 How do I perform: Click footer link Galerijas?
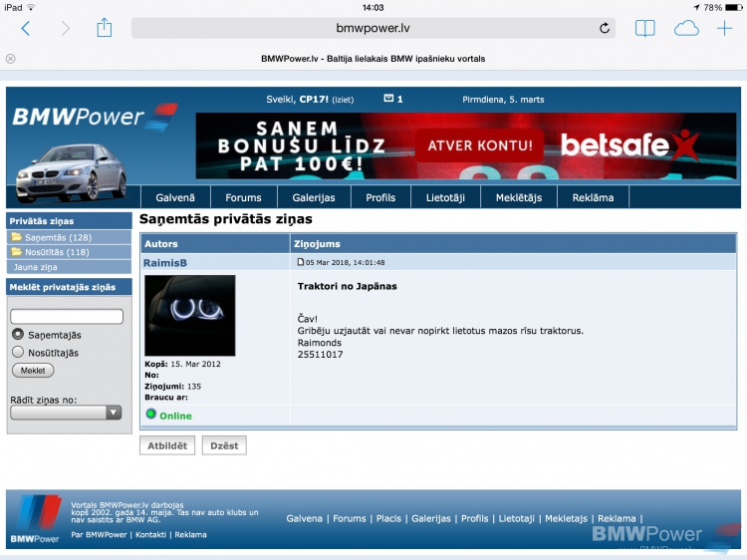click(431, 518)
